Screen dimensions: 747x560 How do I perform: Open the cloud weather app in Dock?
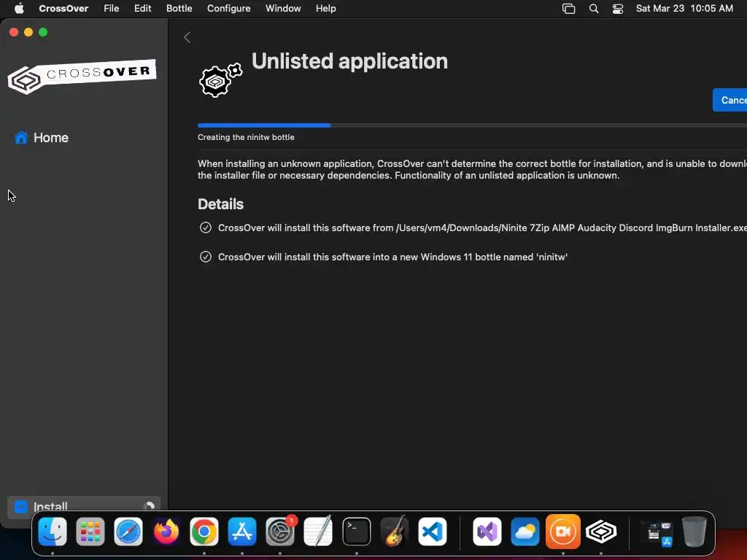click(525, 532)
